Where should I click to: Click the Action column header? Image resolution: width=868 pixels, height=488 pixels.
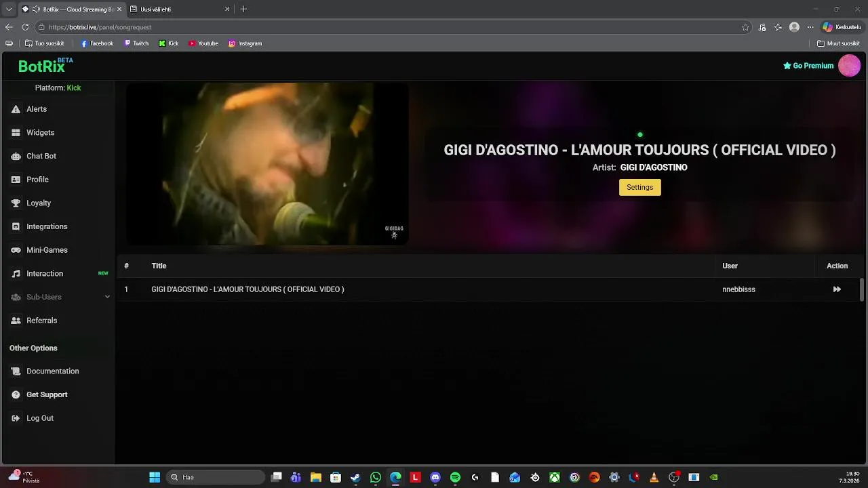click(837, 266)
